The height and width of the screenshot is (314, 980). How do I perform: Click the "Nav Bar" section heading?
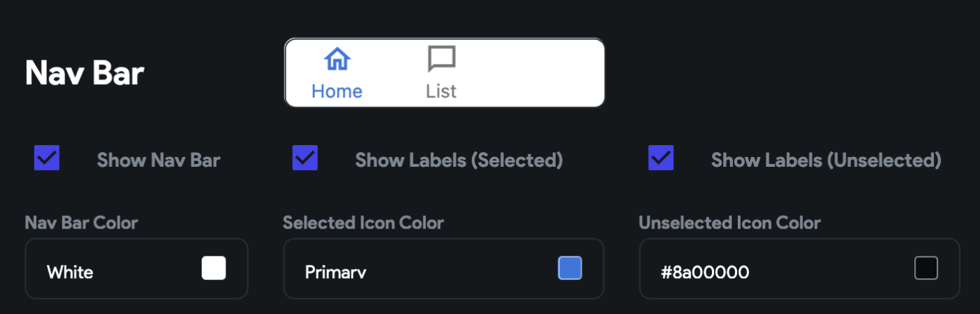[85, 73]
